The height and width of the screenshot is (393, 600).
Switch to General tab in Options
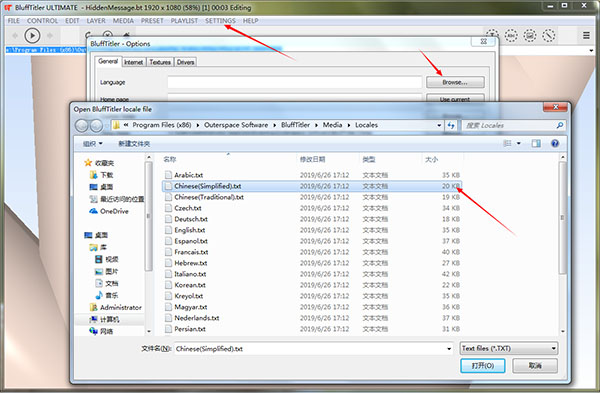point(108,61)
